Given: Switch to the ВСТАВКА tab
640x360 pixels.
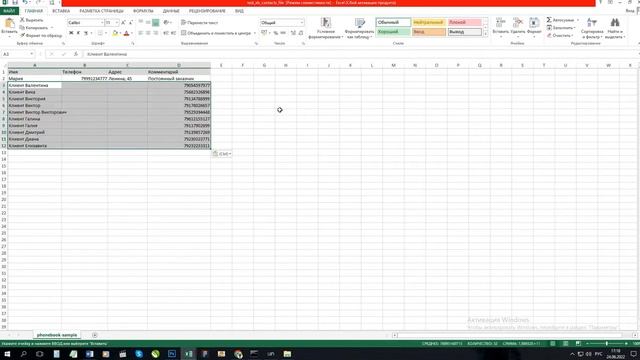Looking at the screenshot, I should click(61, 11).
